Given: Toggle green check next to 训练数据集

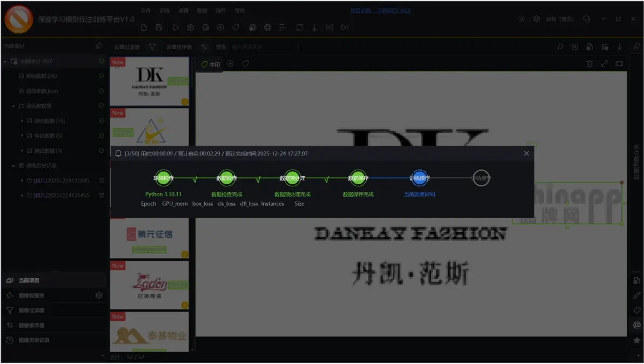Looking at the screenshot, I should click(x=102, y=106).
